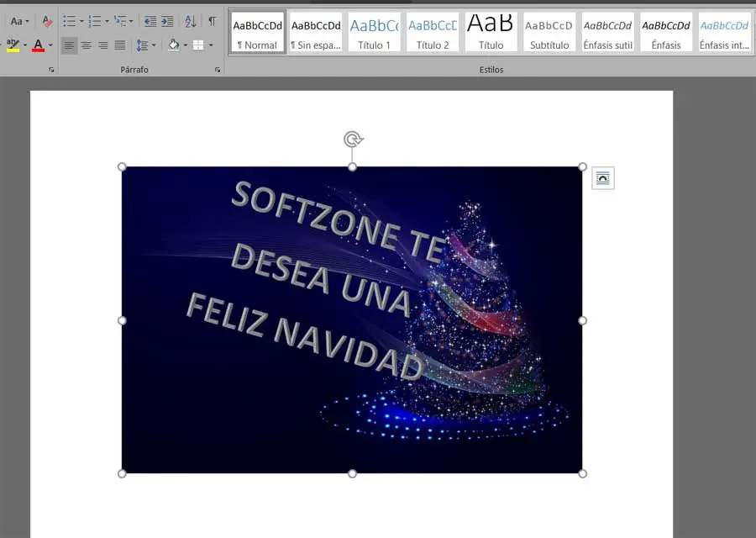Click the Estilos group label
The image size is (756, 538).
[x=491, y=70]
